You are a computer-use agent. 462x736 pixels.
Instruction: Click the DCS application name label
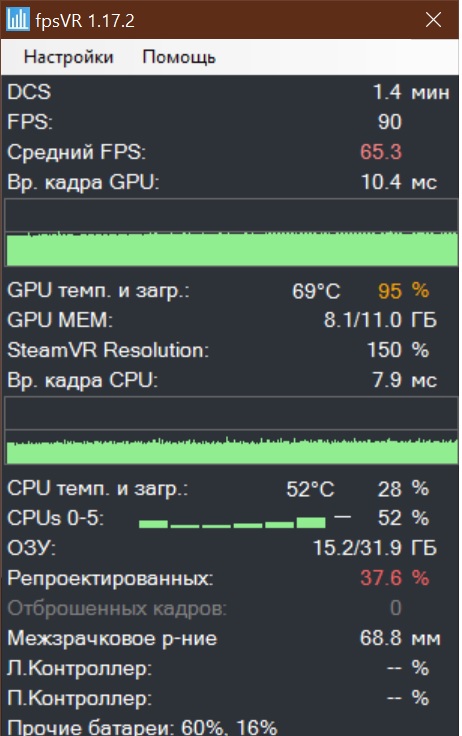[29, 92]
